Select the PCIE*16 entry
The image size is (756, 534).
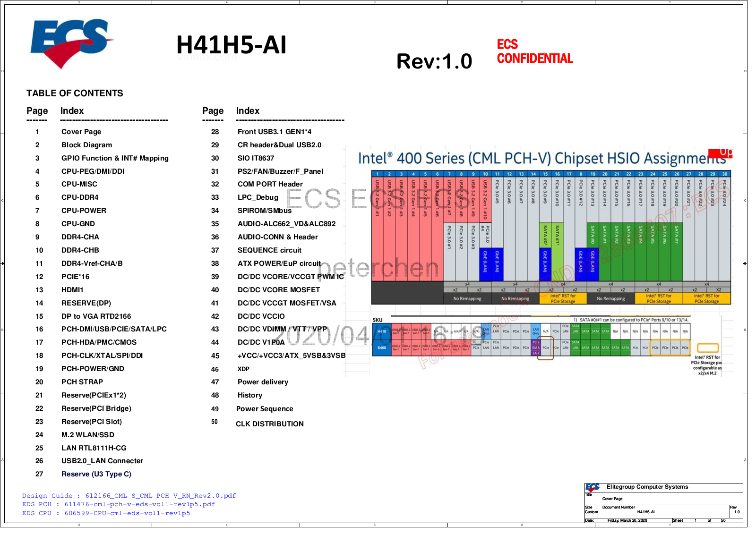pos(76,277)
